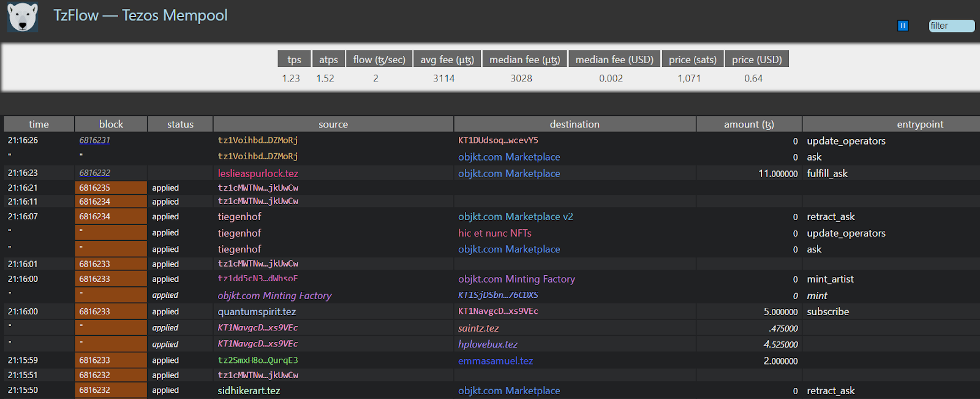This screenshot has height=399, width=980.
Task: Open block 6816232 in the 21:16:23 row
Action: [x=94, y=173]
